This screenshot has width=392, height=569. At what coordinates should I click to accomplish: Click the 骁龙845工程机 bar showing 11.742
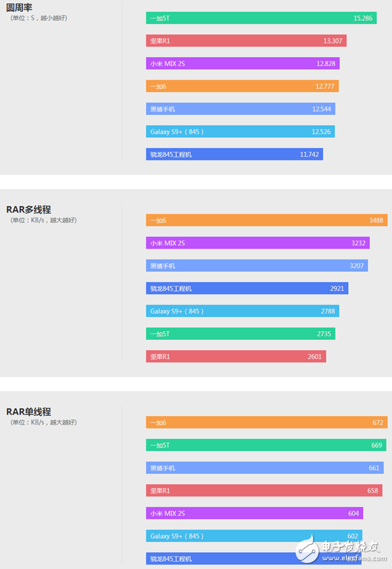coord(235,154)
